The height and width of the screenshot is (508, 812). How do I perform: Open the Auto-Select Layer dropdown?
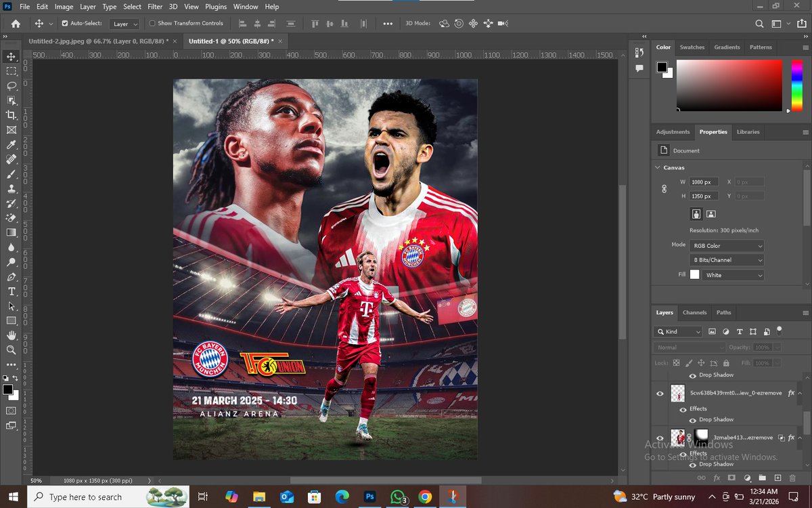coord(125,24)
